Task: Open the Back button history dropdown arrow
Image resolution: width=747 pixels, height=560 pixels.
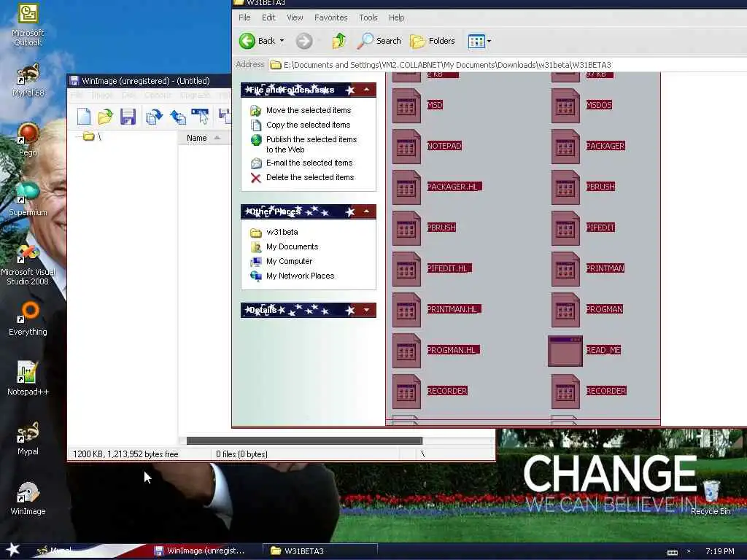Action: coord(282,41)
